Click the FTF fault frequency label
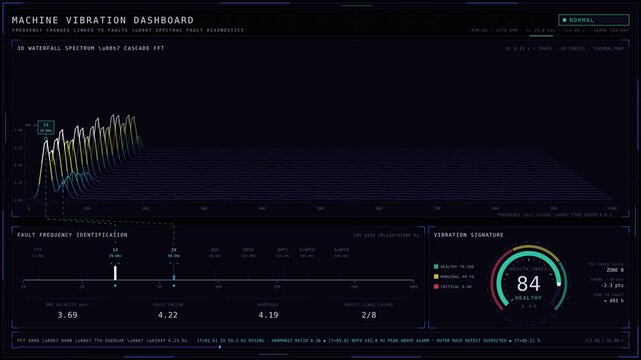The image size is (641, 360). tap(38, 250)
